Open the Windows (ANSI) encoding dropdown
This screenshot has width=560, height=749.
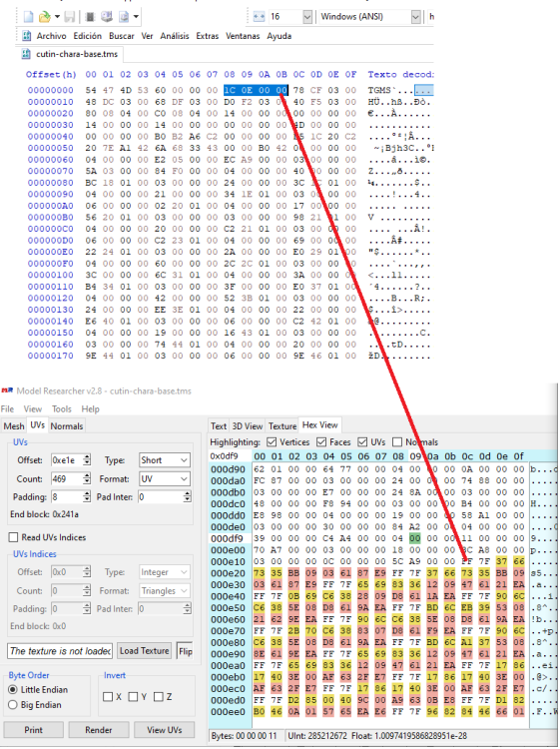[x=370, y=17]
